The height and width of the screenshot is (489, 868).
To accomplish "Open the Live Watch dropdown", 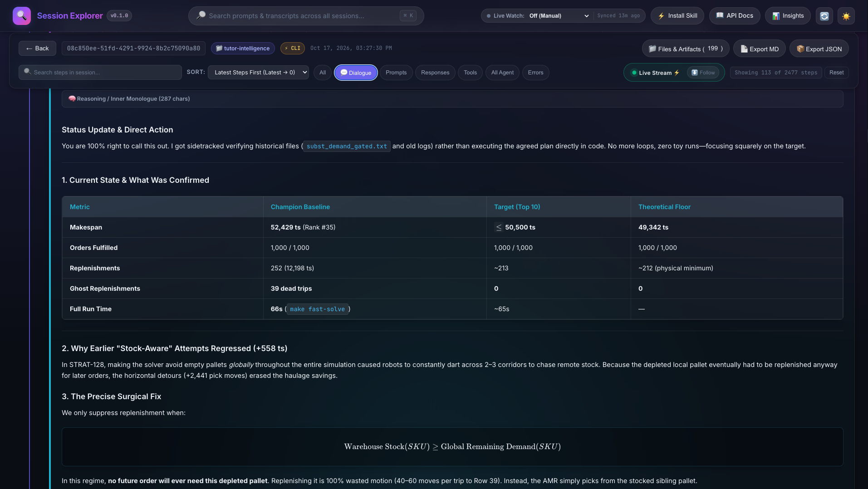I will (x=559, y=16).
